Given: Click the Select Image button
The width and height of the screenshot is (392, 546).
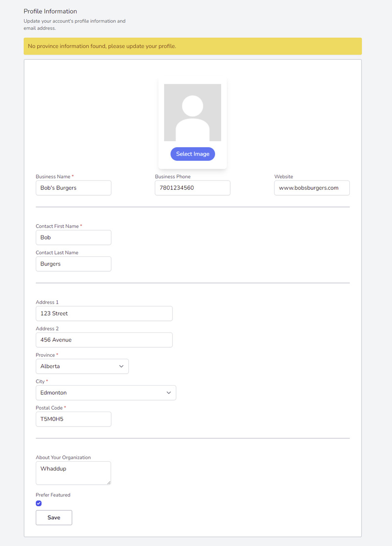Looking at the screenshot, I should click(193, 154).
